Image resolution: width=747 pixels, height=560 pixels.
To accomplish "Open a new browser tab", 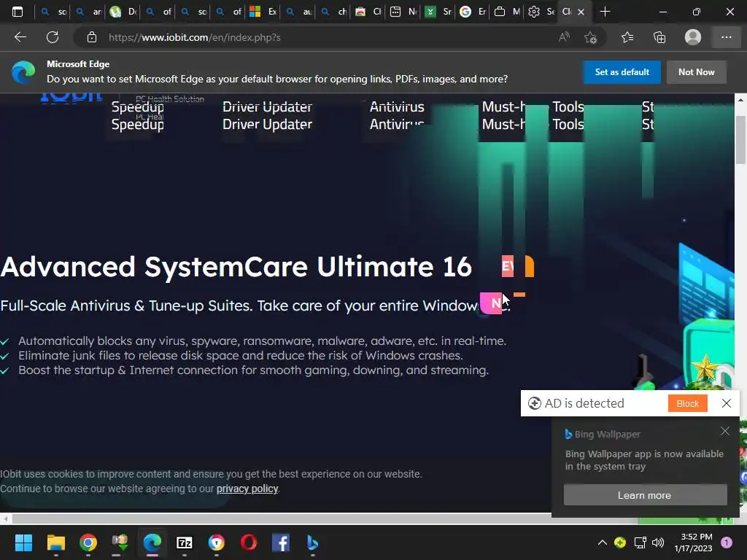I will point(605,12).
